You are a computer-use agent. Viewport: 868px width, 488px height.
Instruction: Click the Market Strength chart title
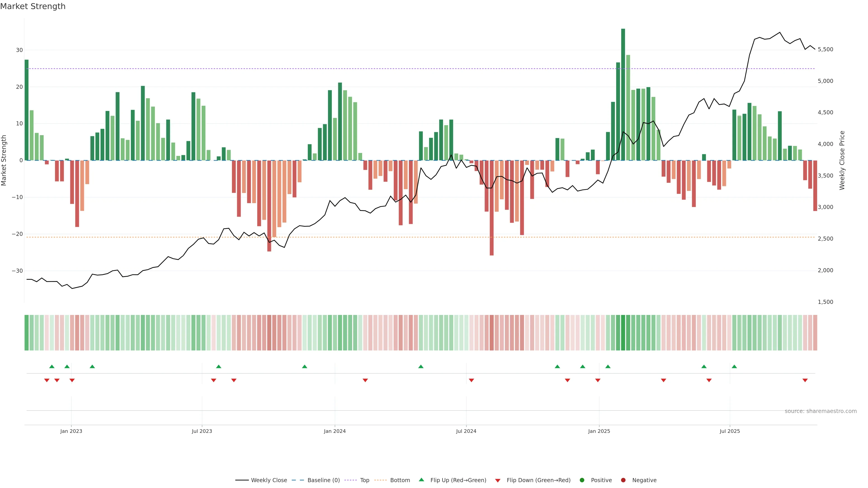[x=33, y=6]
